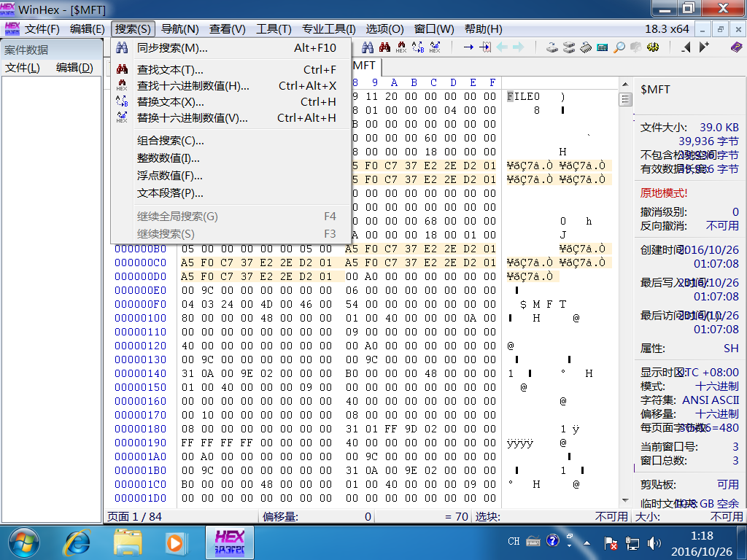Open the 编辑(E) menu
The image size is (747, 560).
(88, 29)
